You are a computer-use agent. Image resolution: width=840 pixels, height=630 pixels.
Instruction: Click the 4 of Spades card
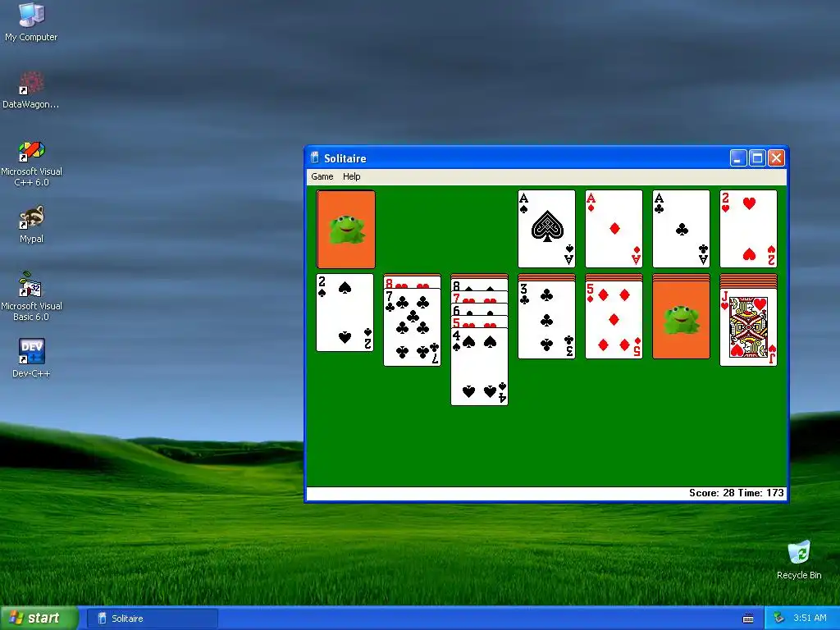[x=479, y=367]
